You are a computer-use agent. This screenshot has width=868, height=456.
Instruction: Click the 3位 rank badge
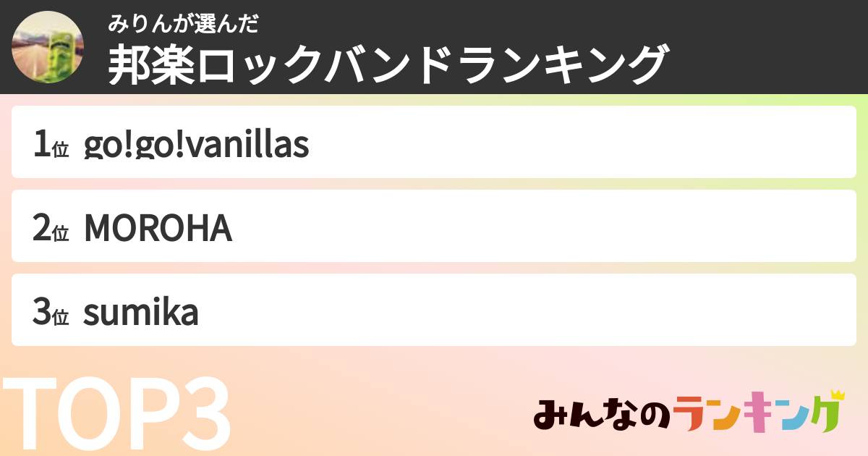51,312
